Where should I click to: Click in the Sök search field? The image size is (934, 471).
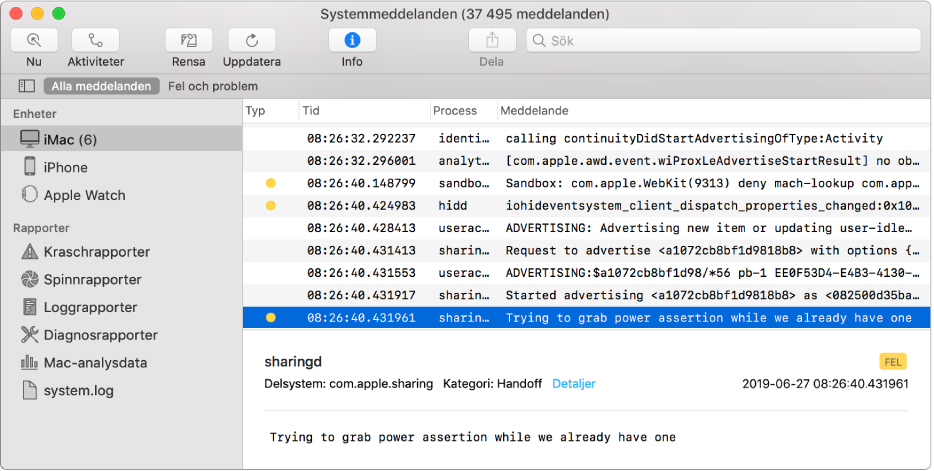point(724,40)
